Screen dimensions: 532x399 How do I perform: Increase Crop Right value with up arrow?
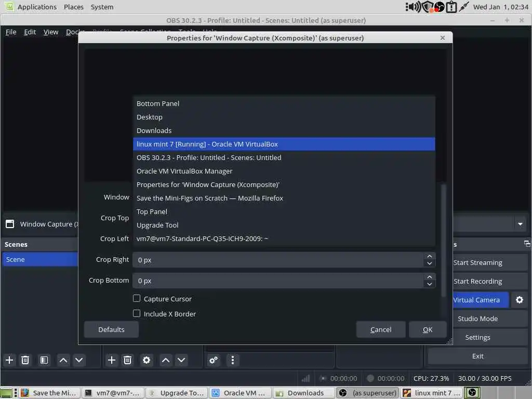click(x=430, y=256)
